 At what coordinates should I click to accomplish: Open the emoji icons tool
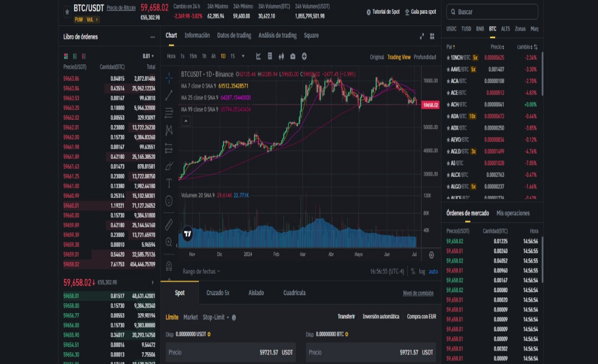click(169, 201)
